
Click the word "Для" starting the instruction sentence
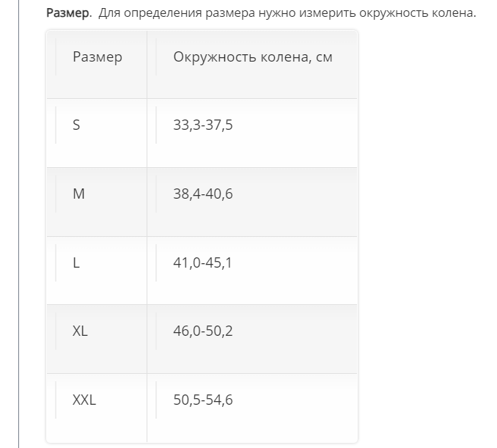[x=108, y=13]
